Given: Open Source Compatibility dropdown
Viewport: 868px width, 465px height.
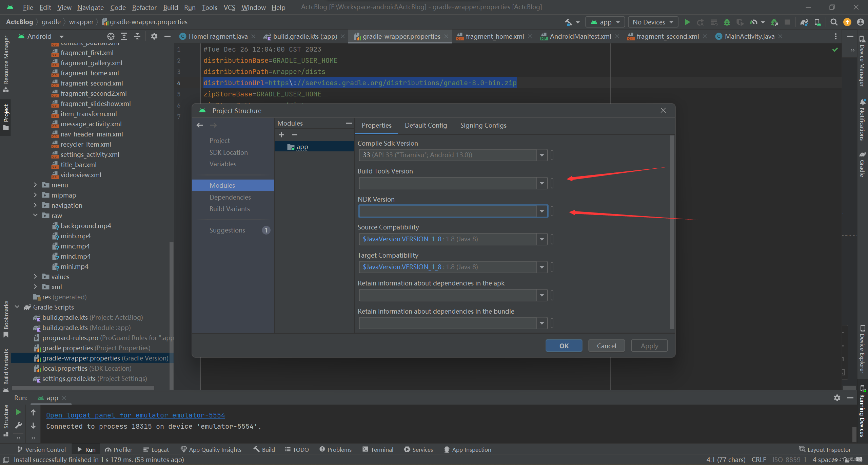Looking at the screenshot, I should (x=542, y=239).
